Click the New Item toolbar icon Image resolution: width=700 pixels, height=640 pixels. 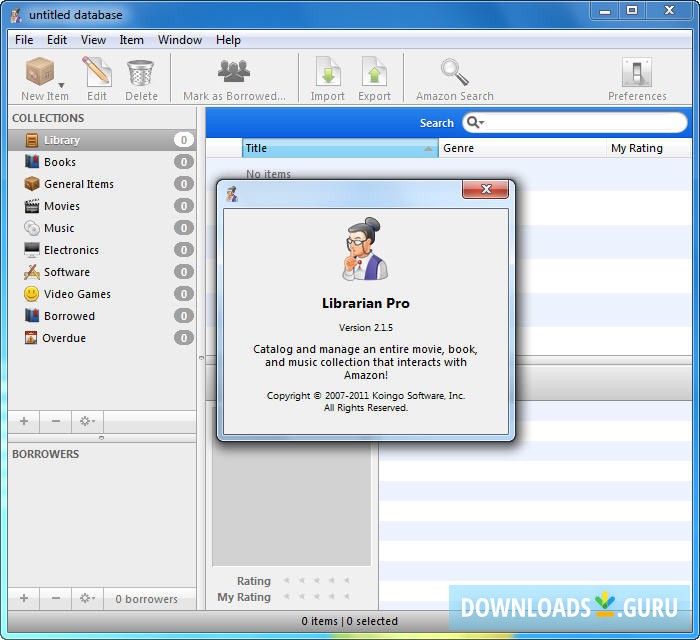[40, 73]
